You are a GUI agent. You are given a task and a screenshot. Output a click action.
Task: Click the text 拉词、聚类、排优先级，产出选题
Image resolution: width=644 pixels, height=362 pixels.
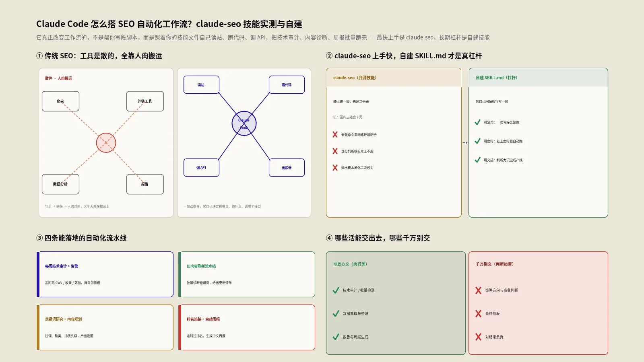tap(69, 336)
